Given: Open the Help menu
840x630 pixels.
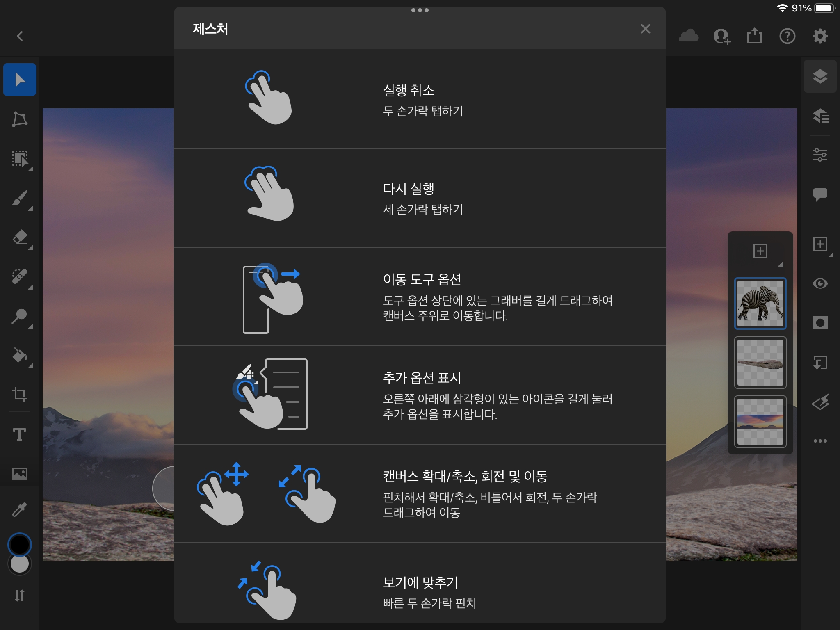Looking at the screenshot, I should click(x=787, y=36).
